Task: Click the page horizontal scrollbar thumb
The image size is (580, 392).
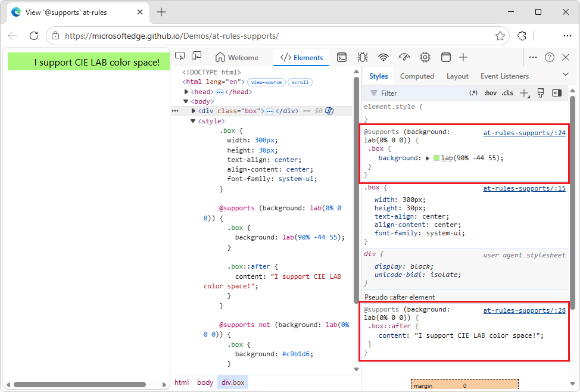Action: (x=80, y=385)
